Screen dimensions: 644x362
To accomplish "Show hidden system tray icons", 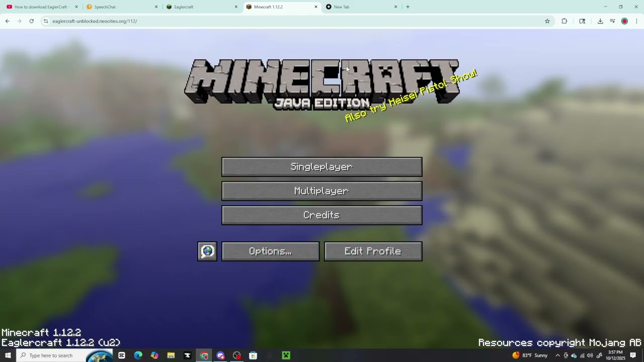I will pyautogui.click(x=557, y=355).
